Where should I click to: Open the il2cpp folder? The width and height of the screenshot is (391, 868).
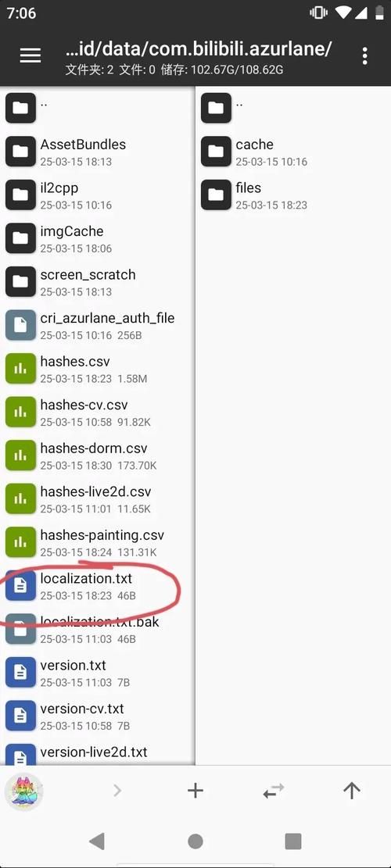(98, 195)
